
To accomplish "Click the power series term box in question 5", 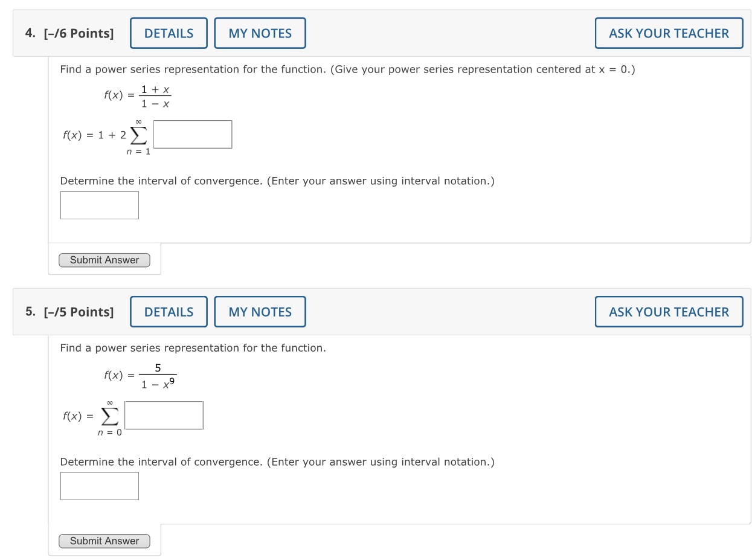I will (164, 415).
